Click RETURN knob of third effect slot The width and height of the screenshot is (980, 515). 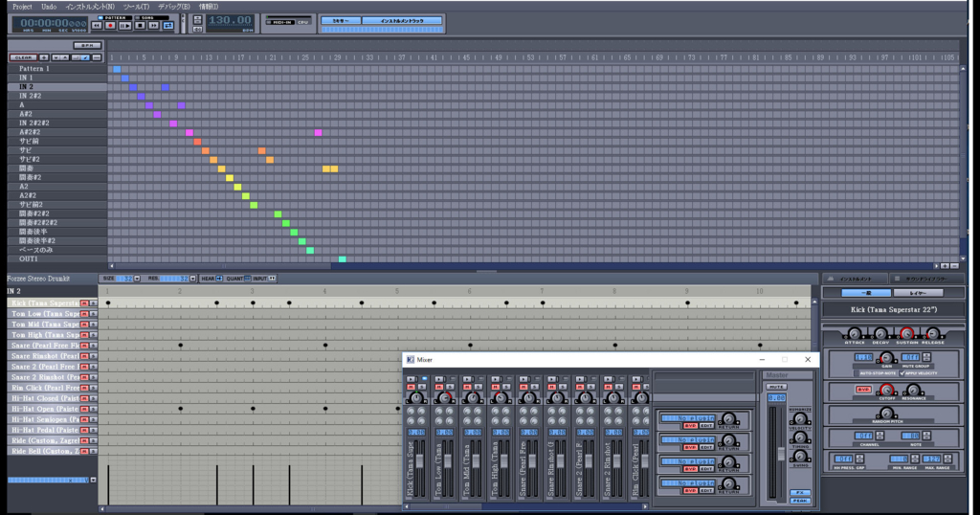727,462
